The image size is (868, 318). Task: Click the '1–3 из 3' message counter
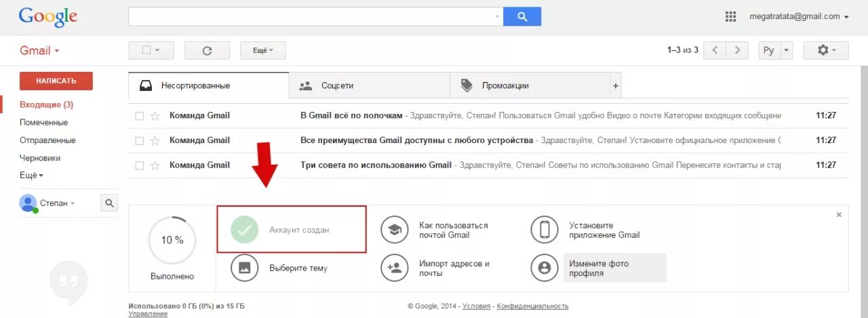(x=683, y=50)
